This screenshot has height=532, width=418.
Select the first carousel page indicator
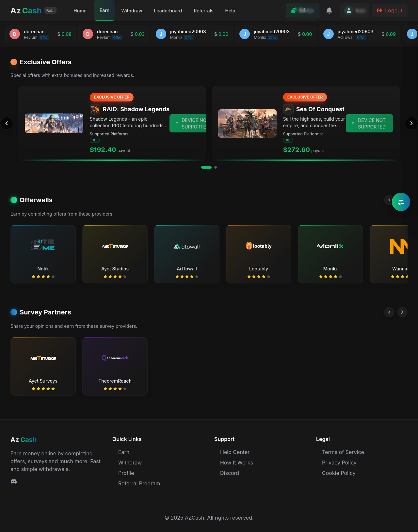click(x=206, y=167)
